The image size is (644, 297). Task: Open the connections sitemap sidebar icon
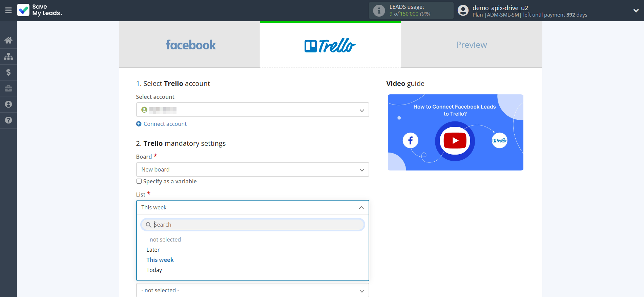click(x=8, y=56)
